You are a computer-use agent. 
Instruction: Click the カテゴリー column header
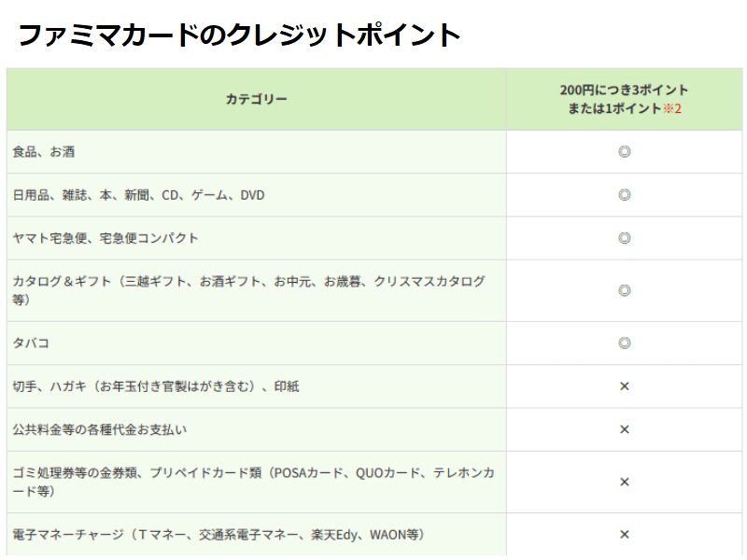click(256, 99)
